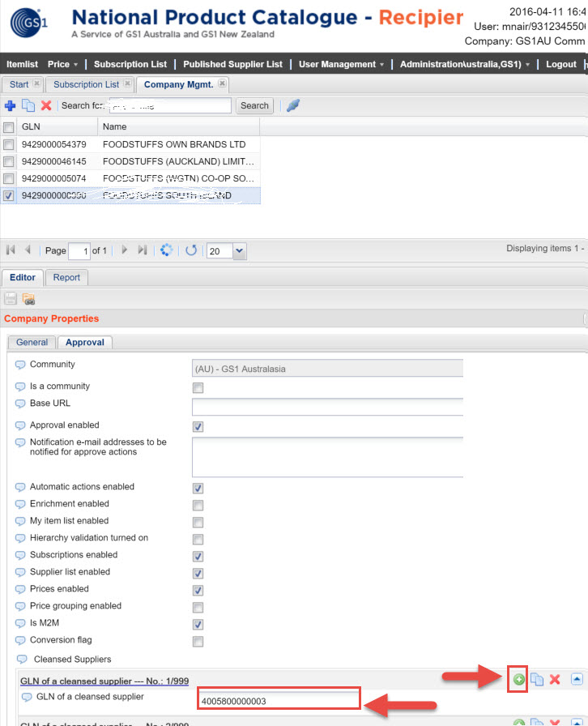This screenshot has height=726, width=588.
Task: Toggle the Is a community checkbox
Action: click(198, 387)
